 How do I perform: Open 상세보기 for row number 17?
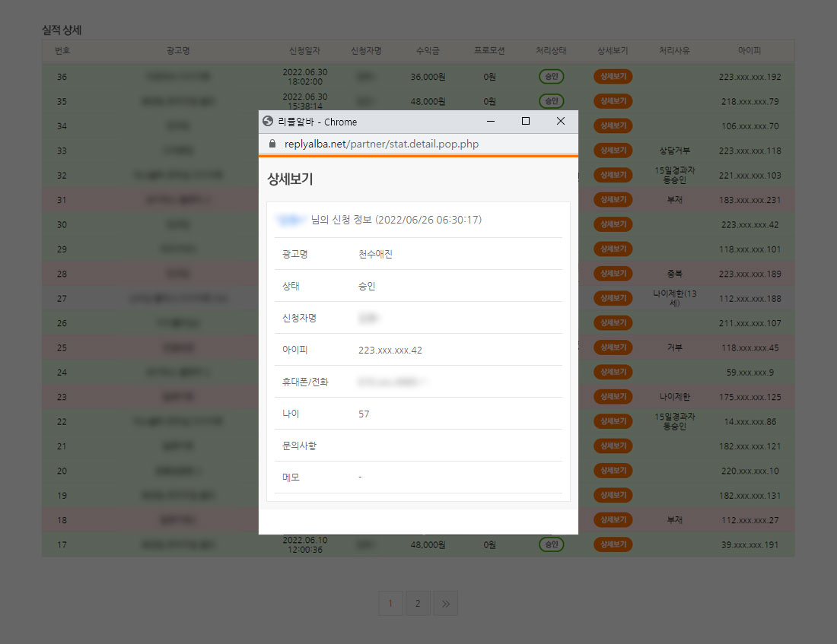(613, 544)
